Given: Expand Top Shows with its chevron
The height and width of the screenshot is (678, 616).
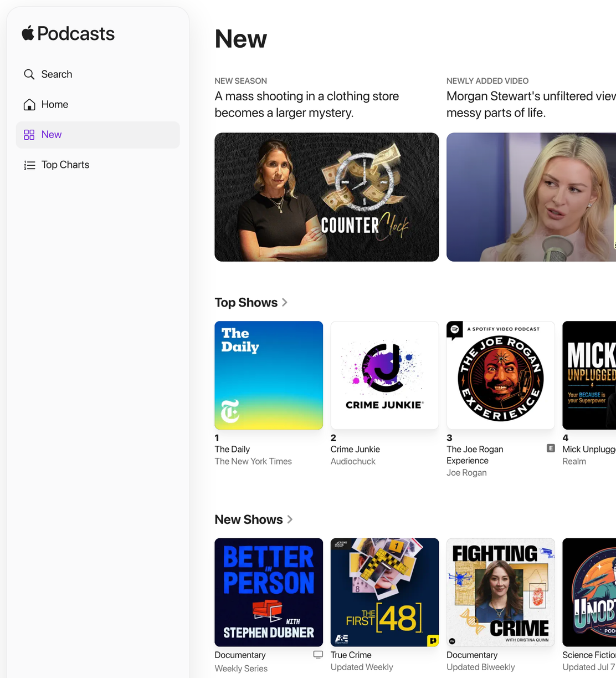Looking at the screenshot, I should coord(285,303).
